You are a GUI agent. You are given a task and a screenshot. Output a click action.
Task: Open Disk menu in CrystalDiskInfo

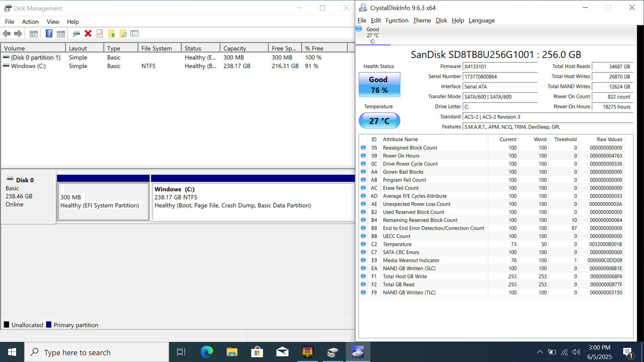pos(441,21)
